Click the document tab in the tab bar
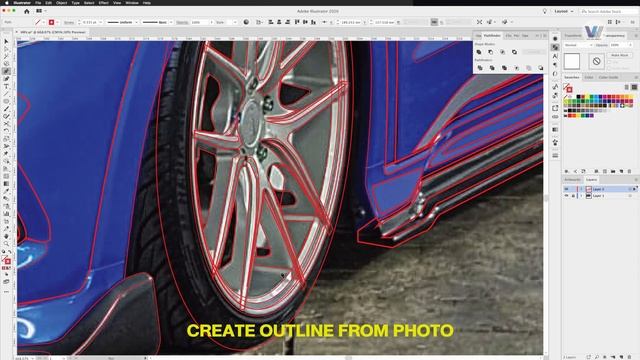This screenshot has width=640, height=360. click(52, 32)
